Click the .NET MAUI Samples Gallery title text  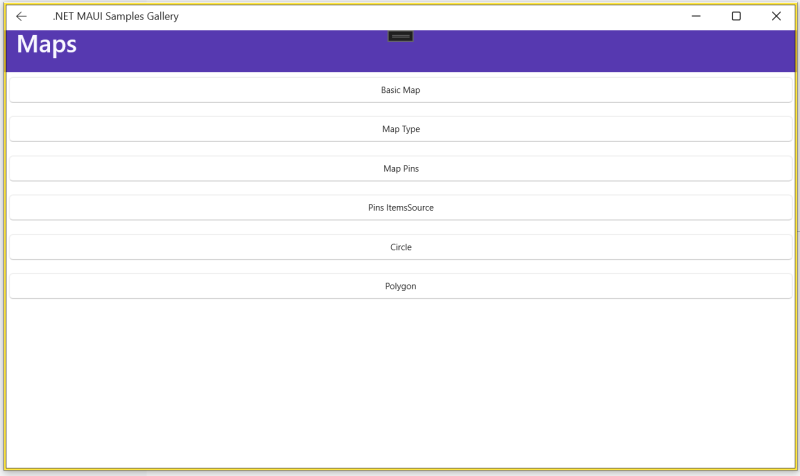pos(115,16)
